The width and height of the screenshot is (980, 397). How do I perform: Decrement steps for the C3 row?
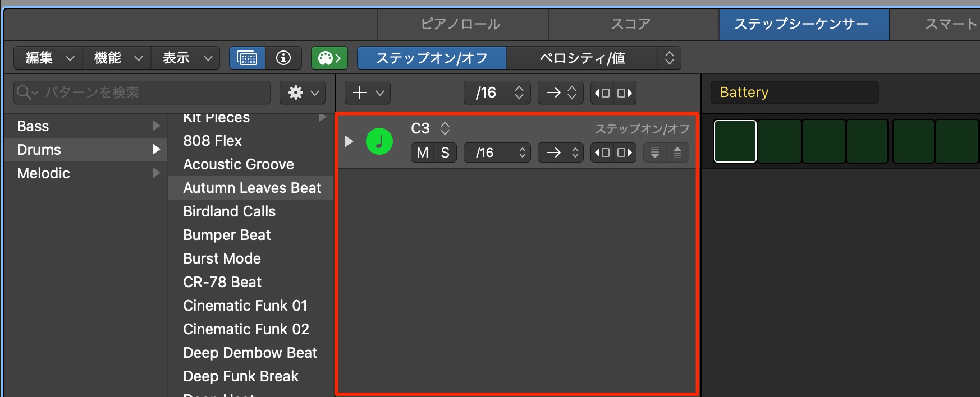(602, 153)
